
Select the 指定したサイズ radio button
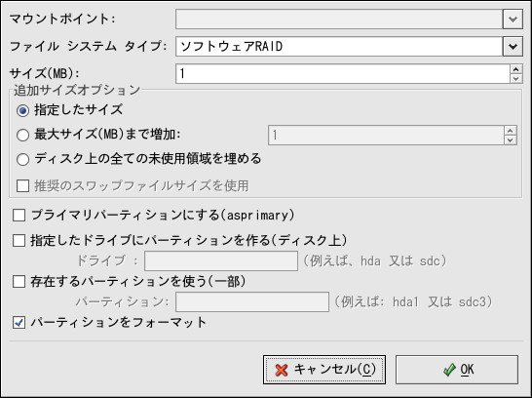click(22, 110)
